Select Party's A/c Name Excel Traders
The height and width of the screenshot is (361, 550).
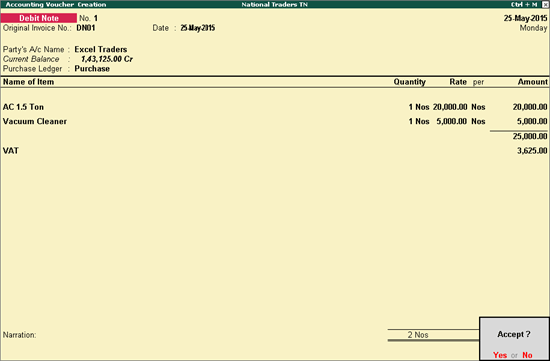tap(101, 49)
